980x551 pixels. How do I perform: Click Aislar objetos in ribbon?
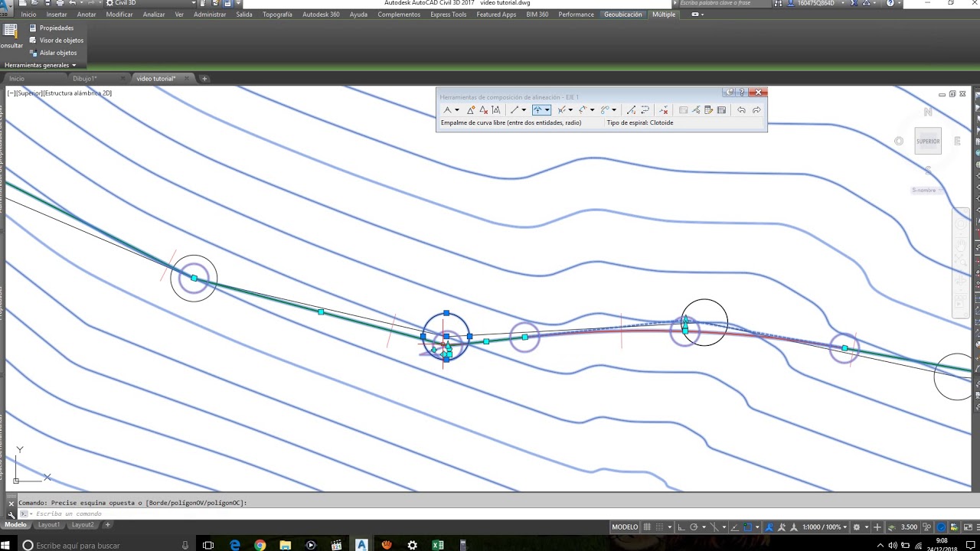tap(53, 53)
